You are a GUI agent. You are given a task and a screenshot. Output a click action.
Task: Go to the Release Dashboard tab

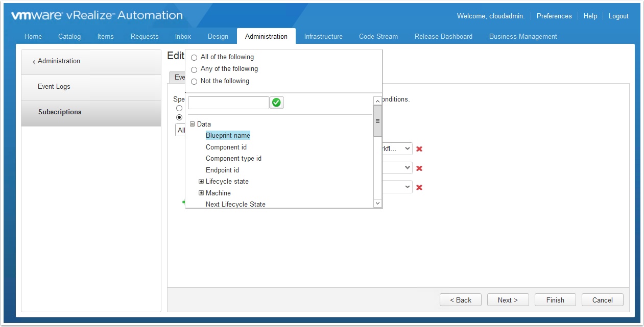coord(443,36)
